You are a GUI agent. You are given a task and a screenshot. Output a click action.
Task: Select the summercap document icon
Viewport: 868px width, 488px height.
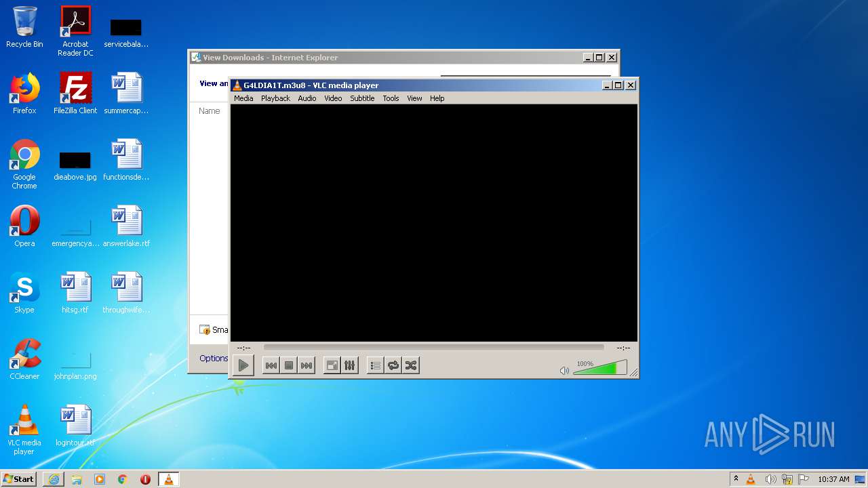pos(126,94)
